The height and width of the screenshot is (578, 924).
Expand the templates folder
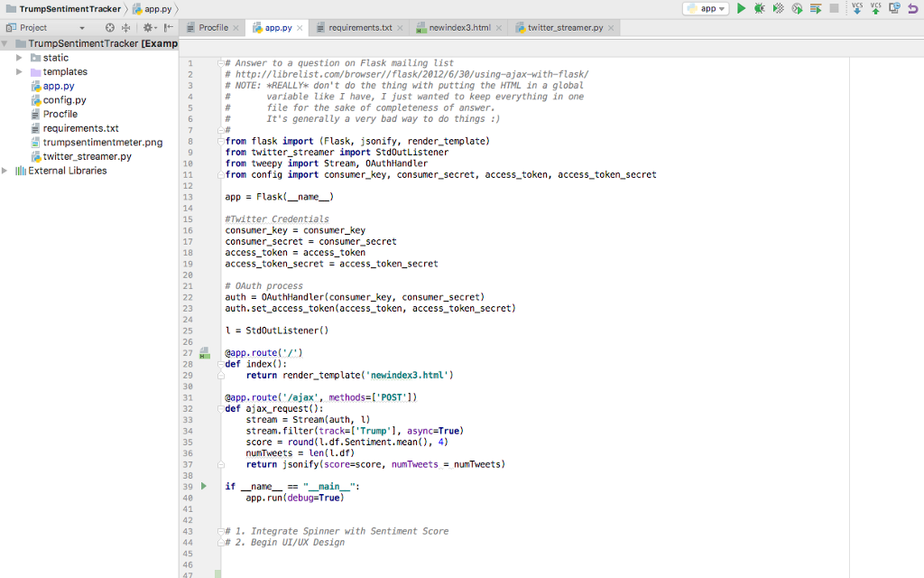point(20,72)
